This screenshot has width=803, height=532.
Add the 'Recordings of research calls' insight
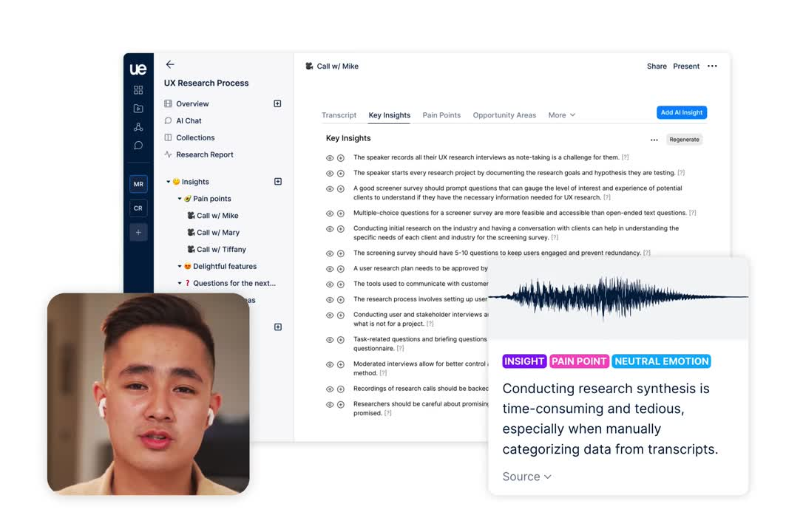coord(341,389)
